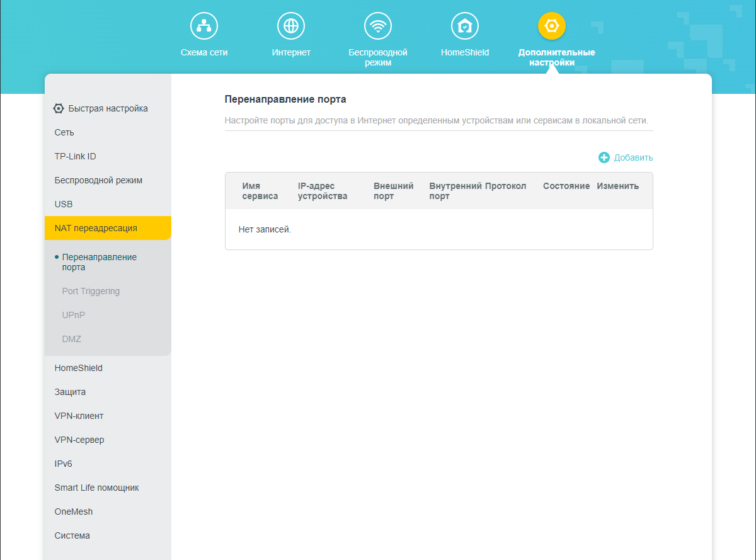Select the advanced settings gear icon
Screen dimensions: 756x560
[x=552, y=26]
